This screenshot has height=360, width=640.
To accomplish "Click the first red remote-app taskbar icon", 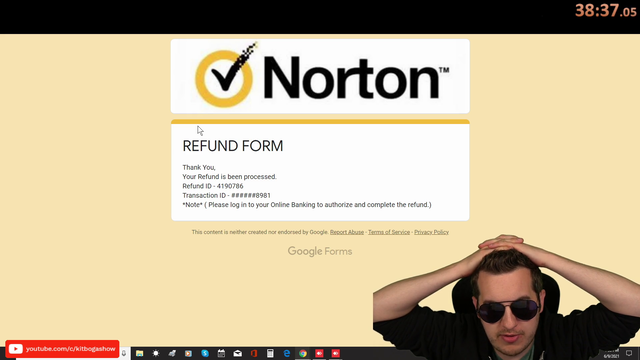I will point(319,353).
